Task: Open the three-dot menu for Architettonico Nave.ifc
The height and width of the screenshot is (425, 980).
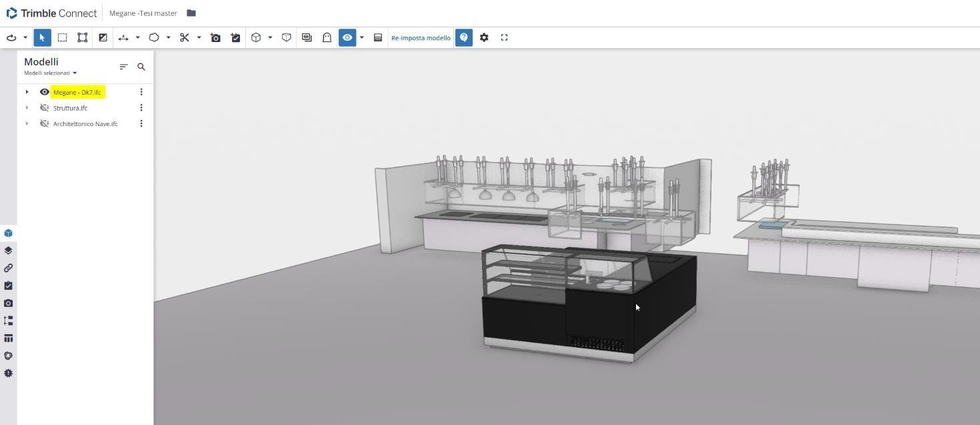Action: coord(141,124)
